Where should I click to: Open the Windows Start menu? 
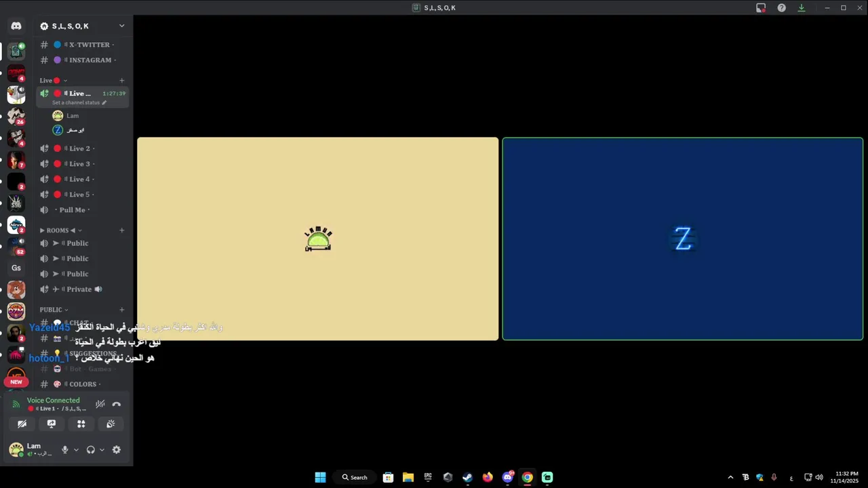320,477
